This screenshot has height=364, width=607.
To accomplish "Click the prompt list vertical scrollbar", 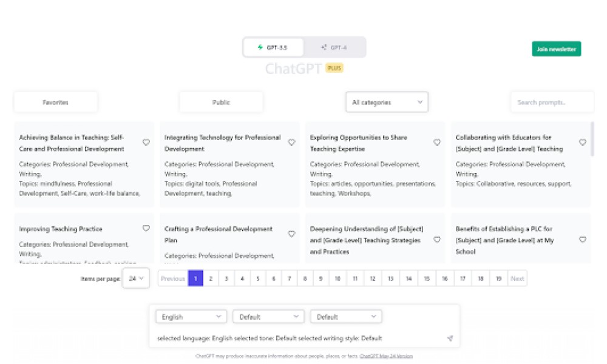I will 592,140.
